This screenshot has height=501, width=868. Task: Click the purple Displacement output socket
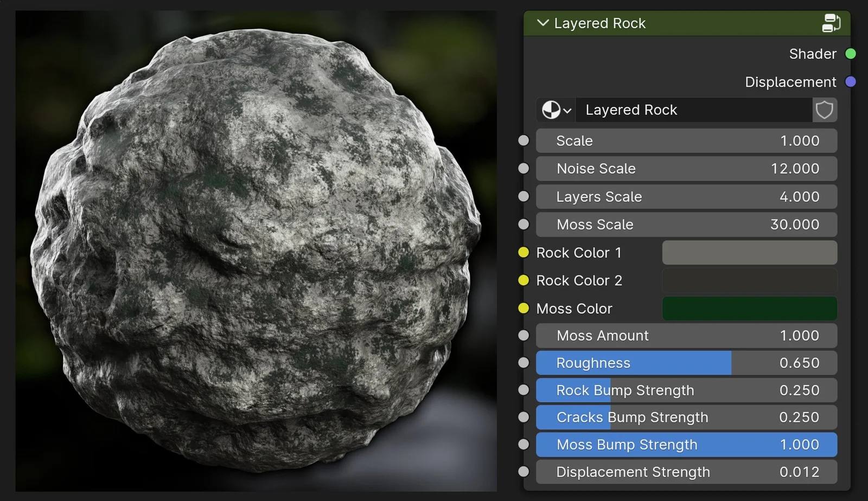(x=851, y=82)
